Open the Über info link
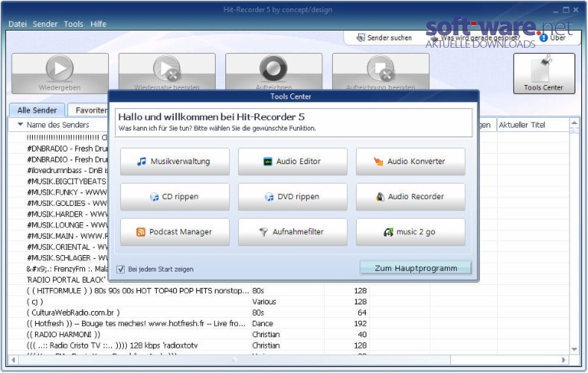Image resolution: width=588 pixels, height=373 pixels. [553, 38]
